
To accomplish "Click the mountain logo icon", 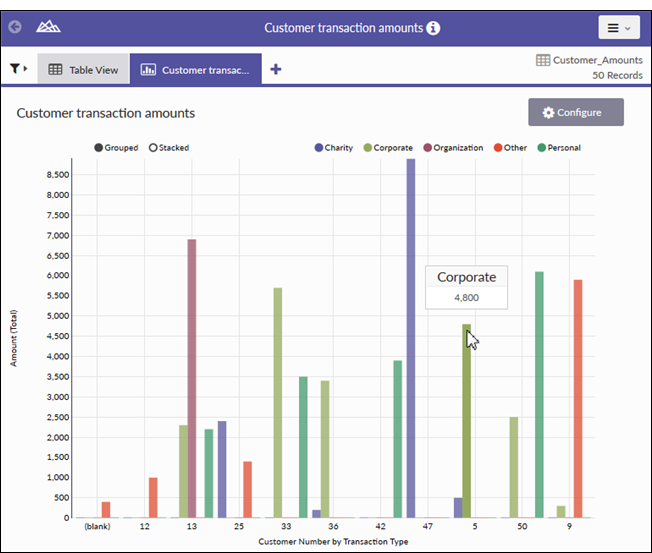I will click(x=48, y=28).
